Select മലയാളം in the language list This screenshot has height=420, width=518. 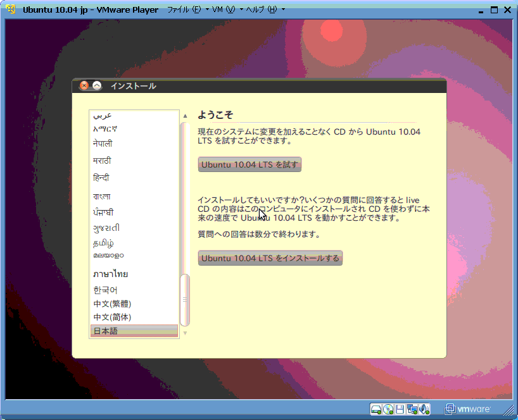pos(134,256)
